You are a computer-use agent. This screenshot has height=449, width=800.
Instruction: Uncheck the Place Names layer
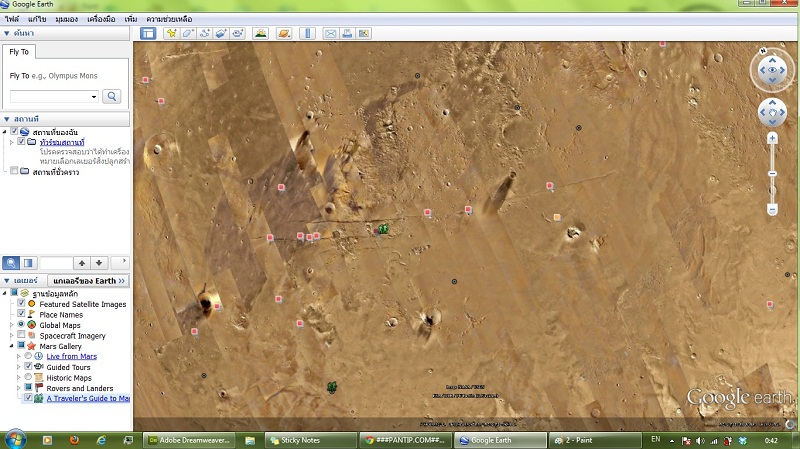tap(21, 313)
